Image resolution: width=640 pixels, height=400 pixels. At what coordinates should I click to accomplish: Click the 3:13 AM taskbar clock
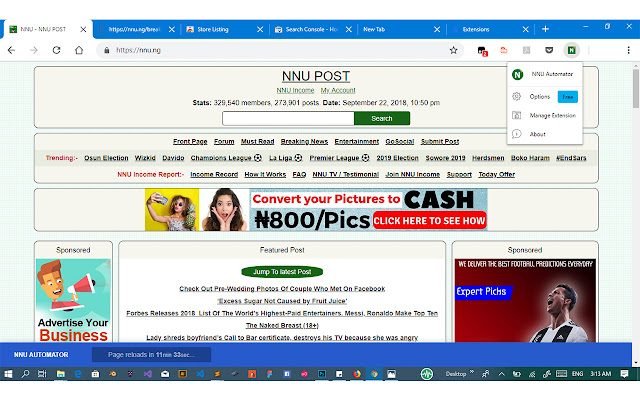(x=601, y=373)
